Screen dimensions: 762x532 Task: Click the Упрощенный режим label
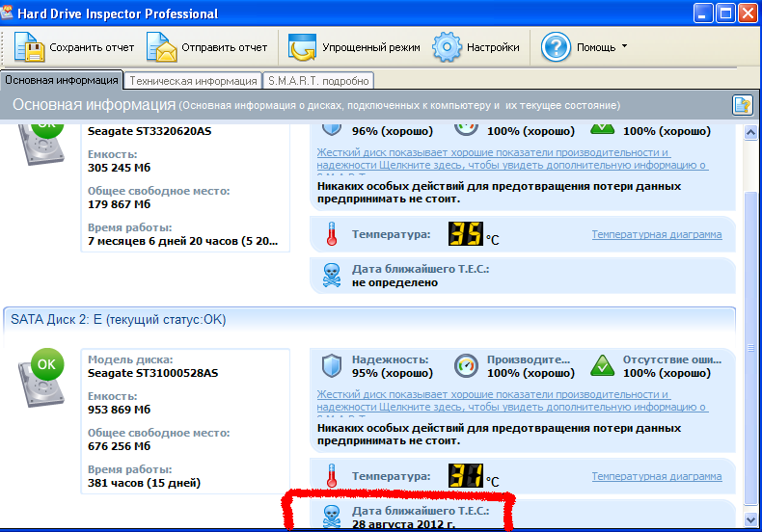point(371,47)
